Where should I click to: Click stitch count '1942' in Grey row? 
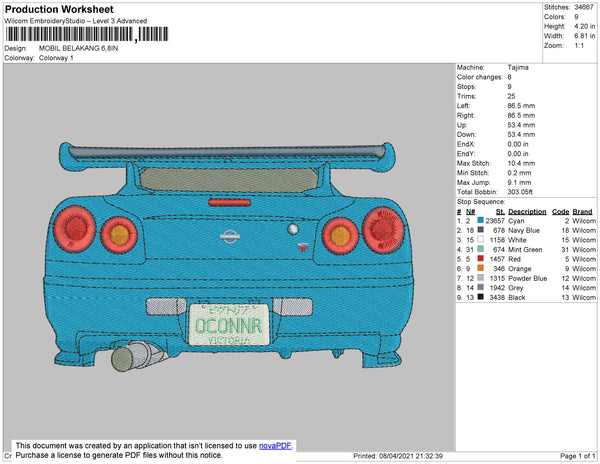point(497,288)
